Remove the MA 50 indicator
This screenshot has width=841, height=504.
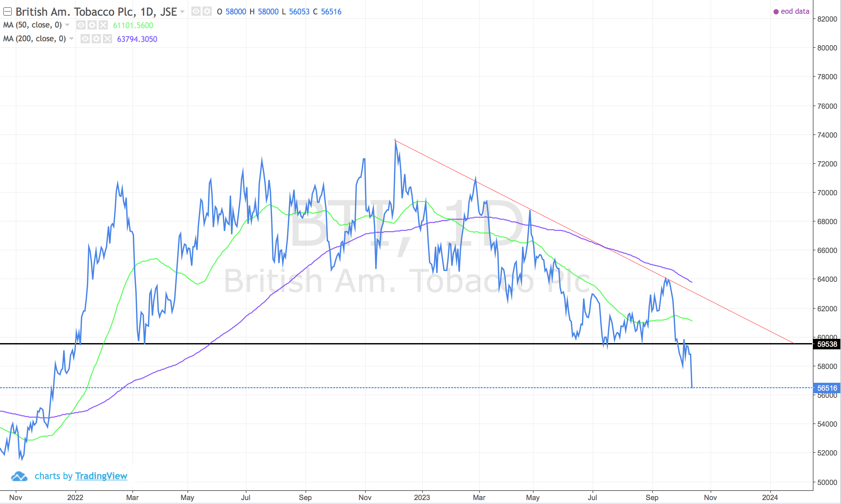pos(103,25)
